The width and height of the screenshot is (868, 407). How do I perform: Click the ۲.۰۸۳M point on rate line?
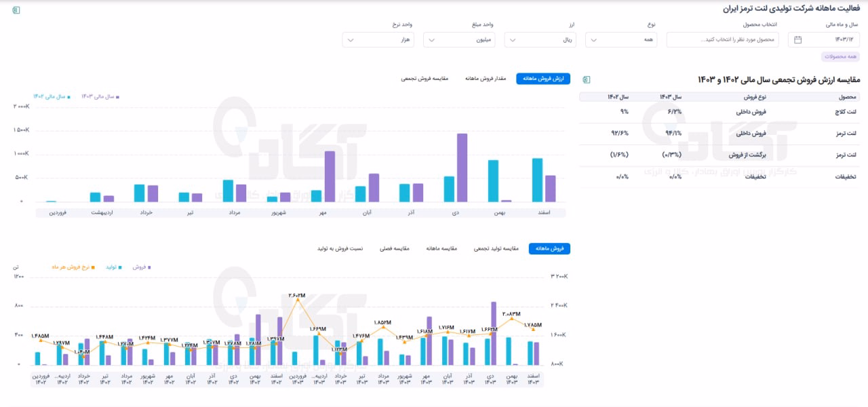512,317
